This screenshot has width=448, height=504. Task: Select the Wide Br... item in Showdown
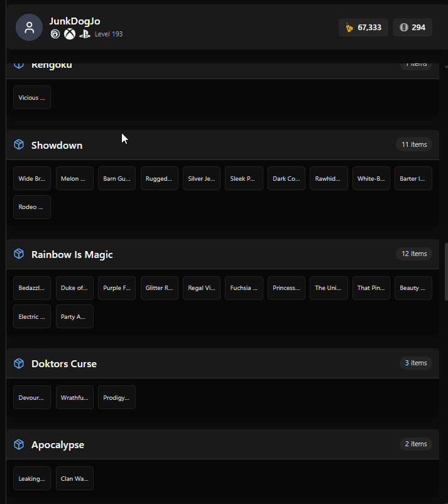[x=32, y=178]
